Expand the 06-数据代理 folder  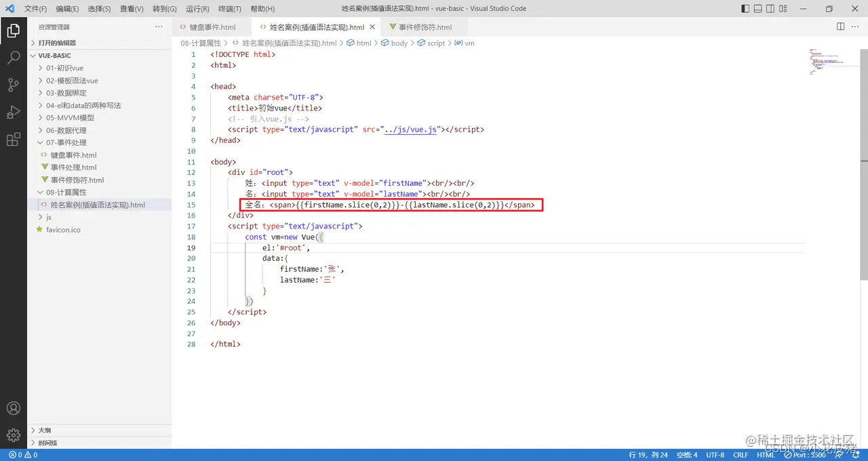tap(100, 130)
